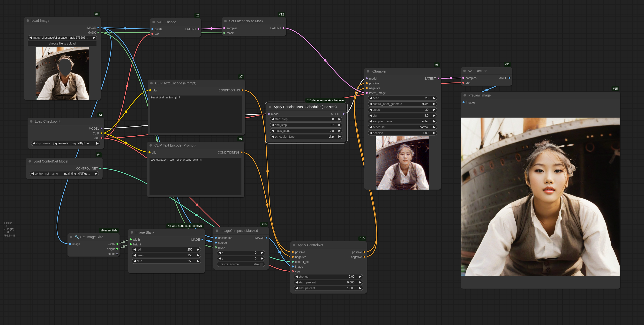Click choose file to upload button
The height and width of the screenshot is (325, 644).
click(62, 44)
